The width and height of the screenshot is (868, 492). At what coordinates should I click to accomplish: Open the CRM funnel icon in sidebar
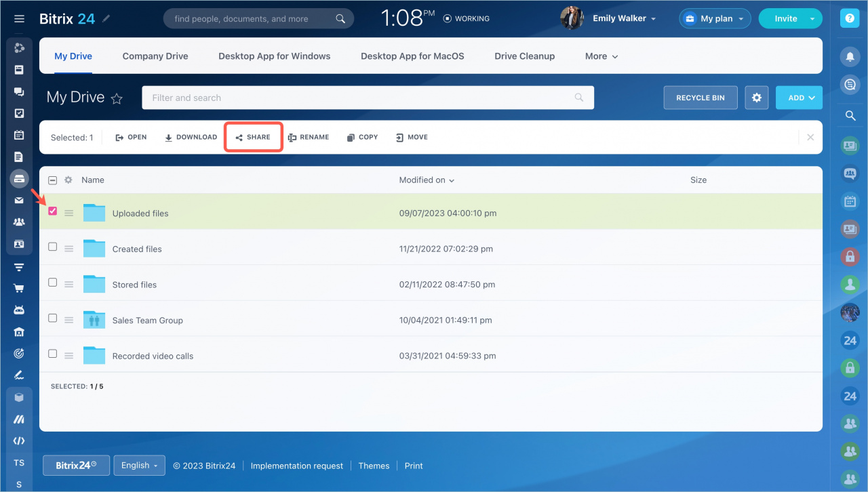point(19,266)
